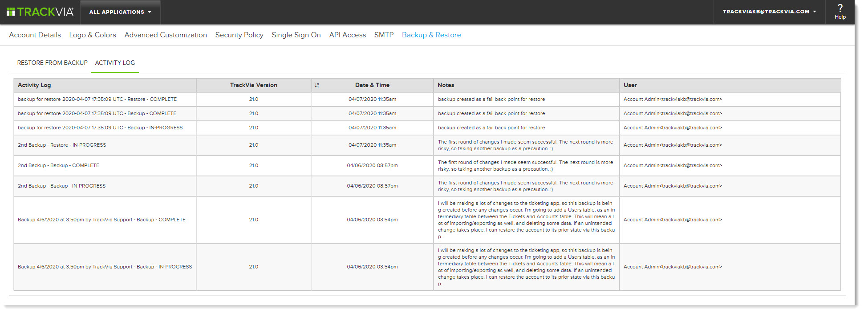Click the Notes column header
This screenshot has height=312, width=868.
tap(527, 85)
